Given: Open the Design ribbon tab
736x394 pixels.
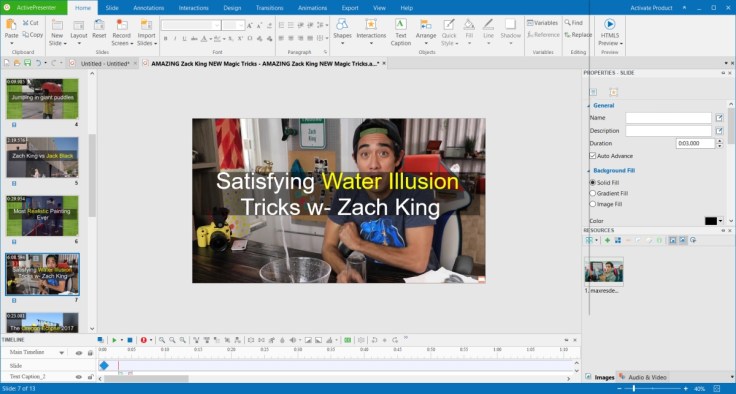Looking at the screenshot, I should (x=232, y=8).
